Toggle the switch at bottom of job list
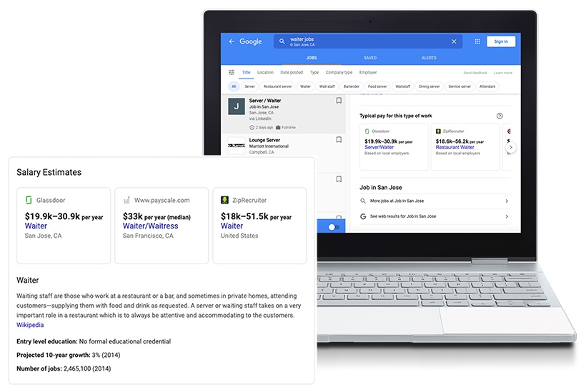 pyautogui.click(x=333, y=227)
